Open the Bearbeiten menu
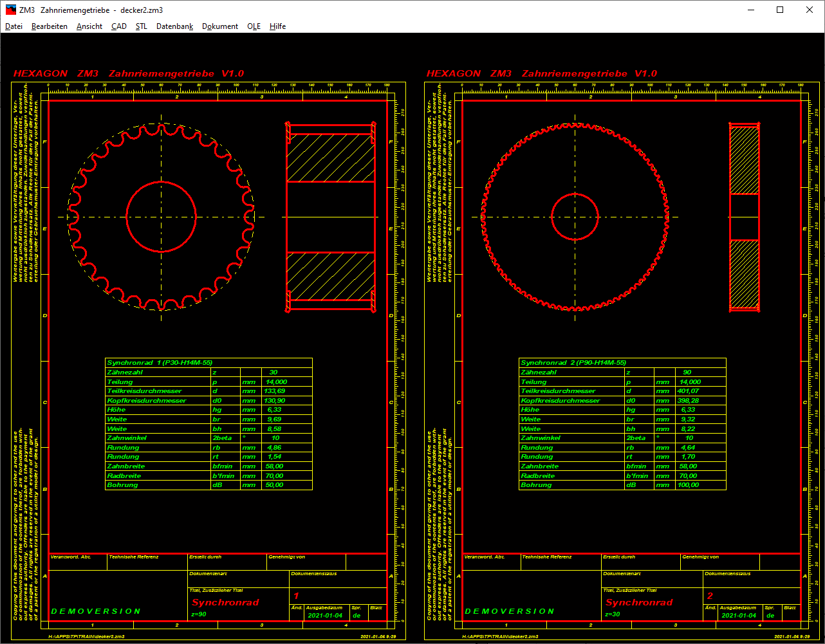Viewport: 825px width, 644px height. [x=50, y=26]
